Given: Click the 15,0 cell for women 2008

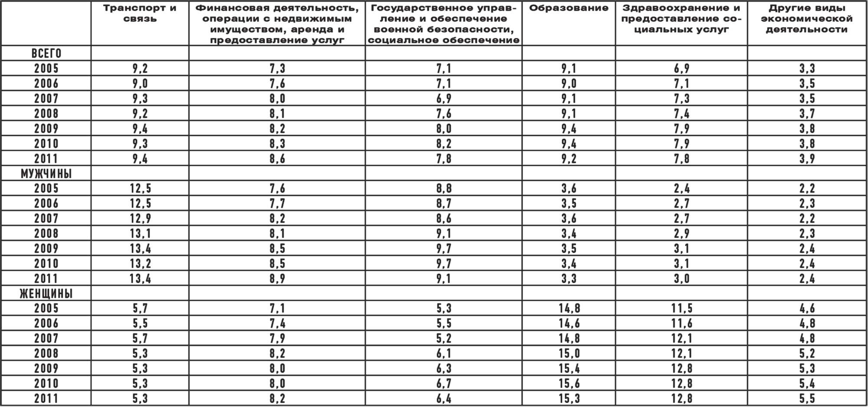Looking at the screenshot, I should pyautogui.click(x=569, y=353).
